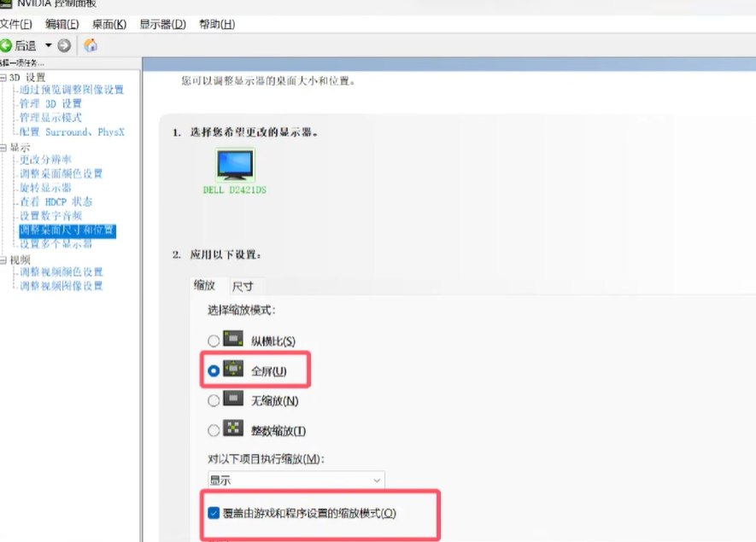The image size is (756, 542).
Task: Click the green Back arrow icon
Action: [6, 45]
